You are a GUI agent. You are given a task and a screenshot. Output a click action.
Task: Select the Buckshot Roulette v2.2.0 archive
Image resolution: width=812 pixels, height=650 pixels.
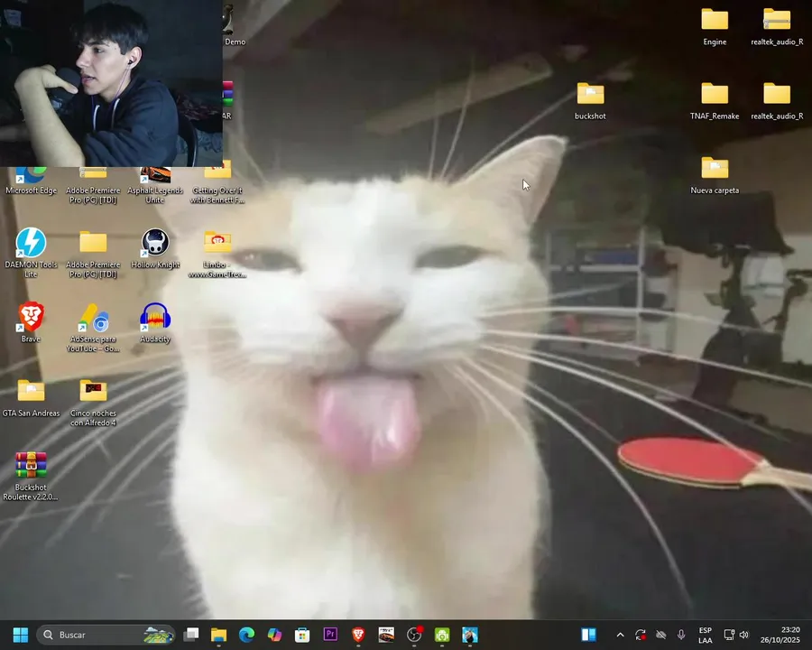[x=31, y=476]
